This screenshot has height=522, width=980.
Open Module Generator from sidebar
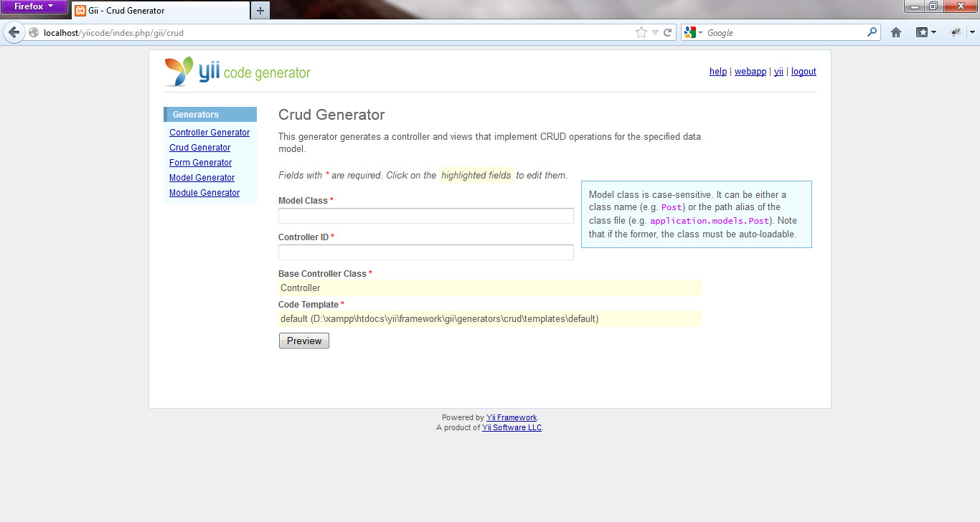click(x=204, y=193)
